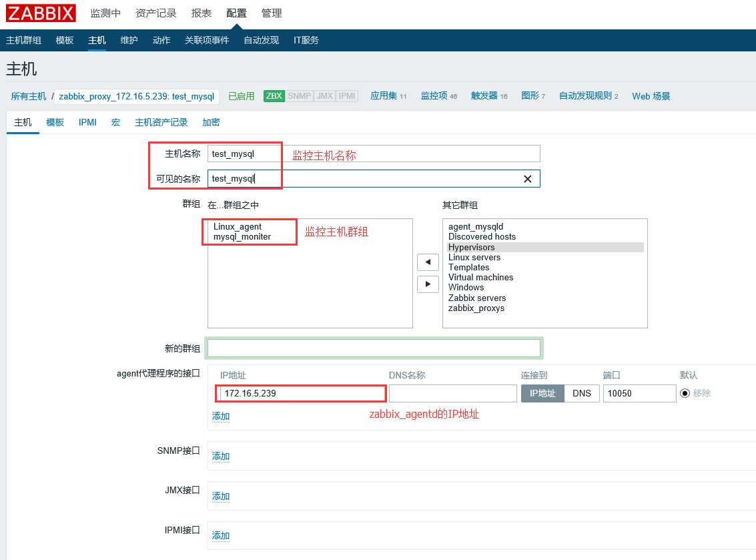The width and height of the screenshot is (756, 560).
Task: Open the 所有主机 breadcrumb link
Action: (x=29, y=96)
